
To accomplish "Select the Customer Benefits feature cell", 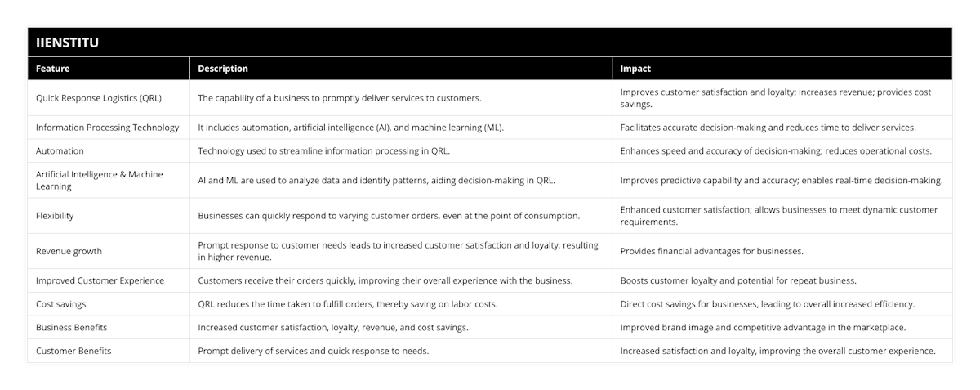I will [x=73, y=351].
